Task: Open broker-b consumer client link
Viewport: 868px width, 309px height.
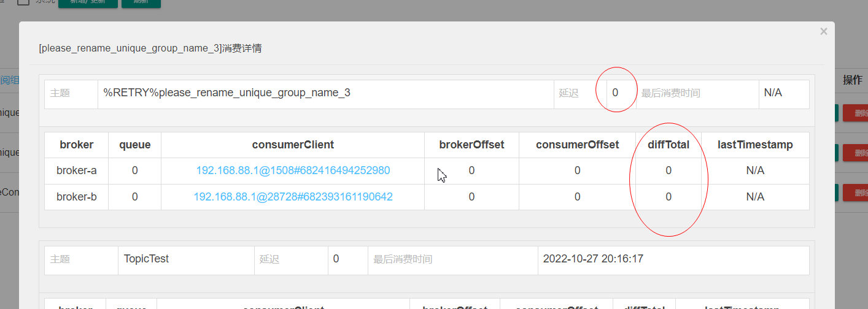Action: [x=293, y=197]
